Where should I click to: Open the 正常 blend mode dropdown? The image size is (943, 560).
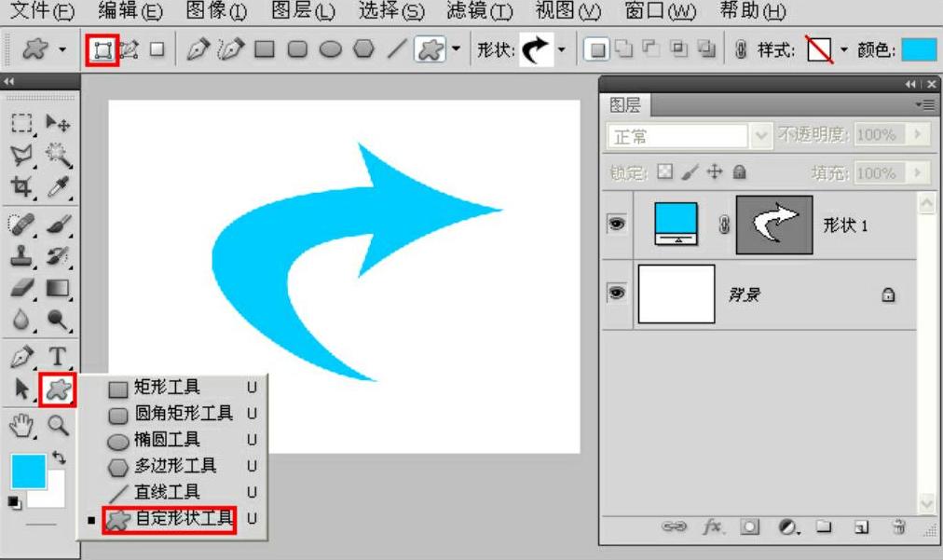[x=689, y=136]
